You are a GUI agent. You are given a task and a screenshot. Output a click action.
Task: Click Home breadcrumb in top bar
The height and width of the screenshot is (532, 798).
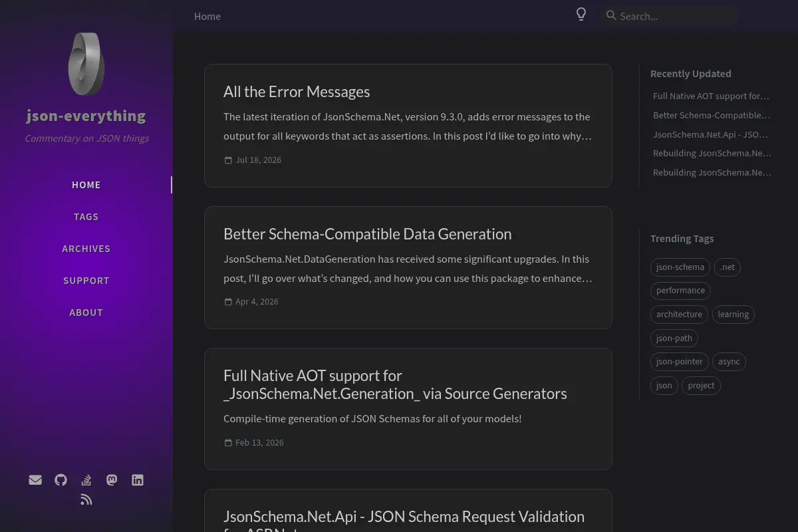[x=207, y=16]
